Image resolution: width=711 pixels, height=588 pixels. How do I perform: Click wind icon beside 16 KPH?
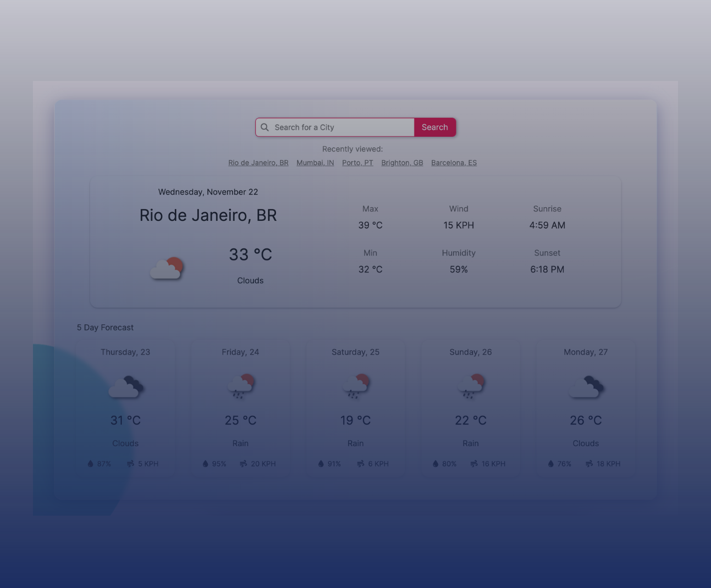click(474, 464)
